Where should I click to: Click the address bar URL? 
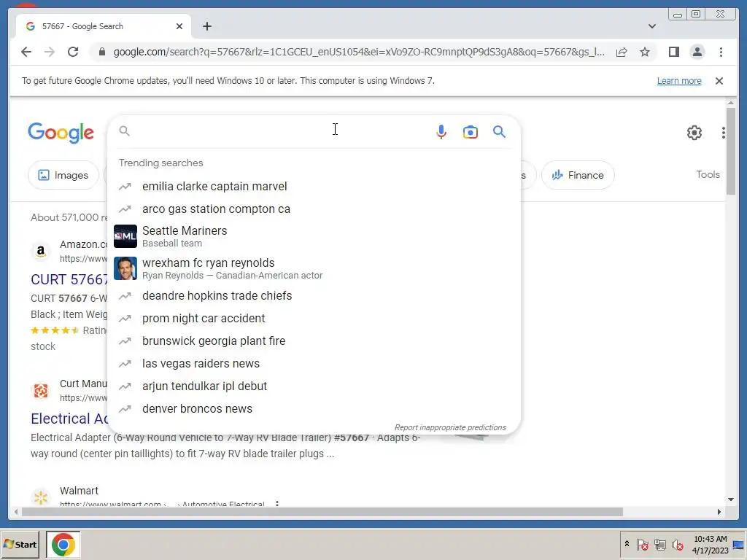point(359,52)
